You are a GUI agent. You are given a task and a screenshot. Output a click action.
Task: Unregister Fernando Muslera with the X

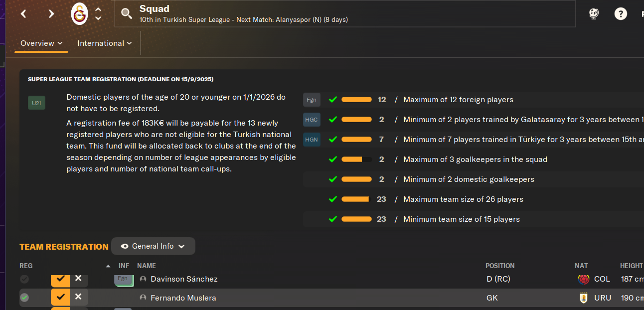pos(78,297)
